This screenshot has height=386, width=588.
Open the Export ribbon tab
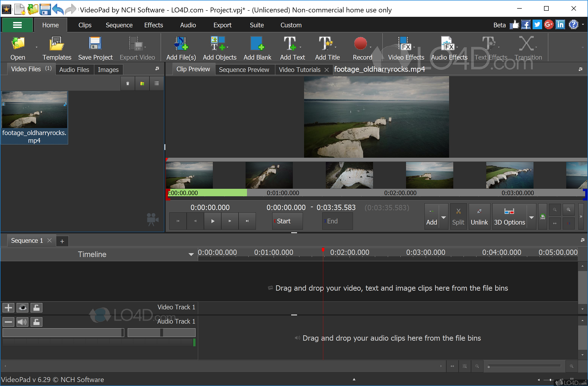pyautogui.click(x=222, y=25)
